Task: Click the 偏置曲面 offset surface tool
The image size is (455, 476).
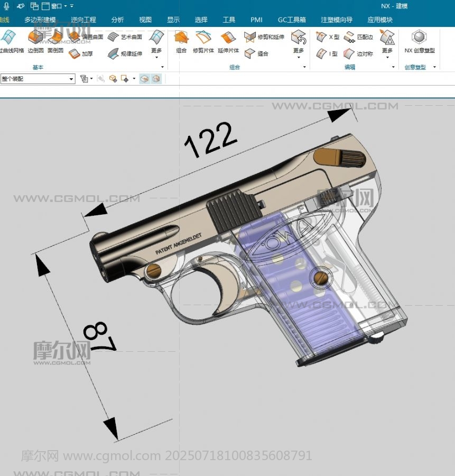Action: [86, 37]
